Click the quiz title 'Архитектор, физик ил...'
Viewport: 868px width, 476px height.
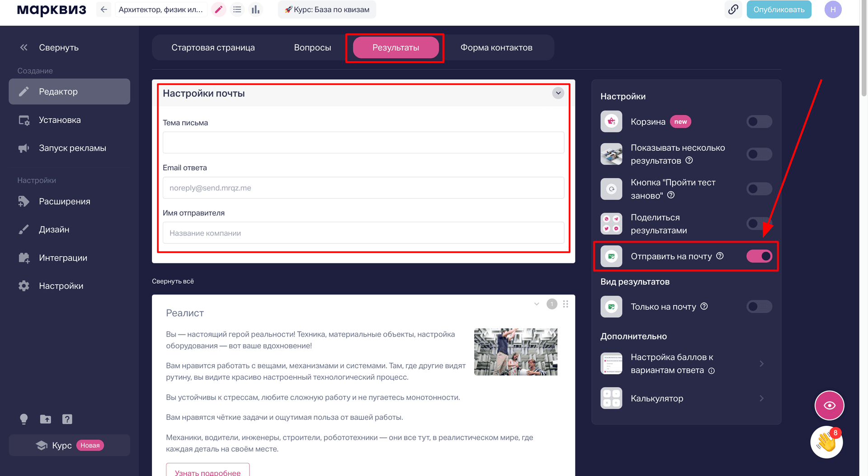160,10
